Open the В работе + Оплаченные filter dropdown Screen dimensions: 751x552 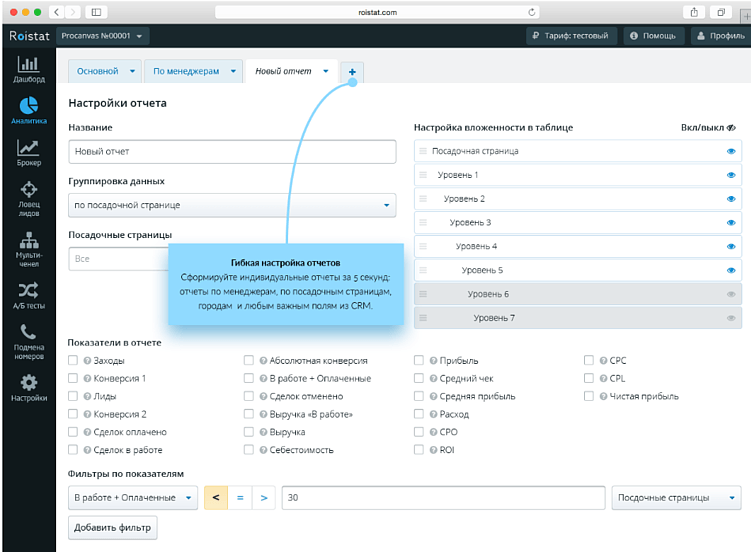coord(133,497)
